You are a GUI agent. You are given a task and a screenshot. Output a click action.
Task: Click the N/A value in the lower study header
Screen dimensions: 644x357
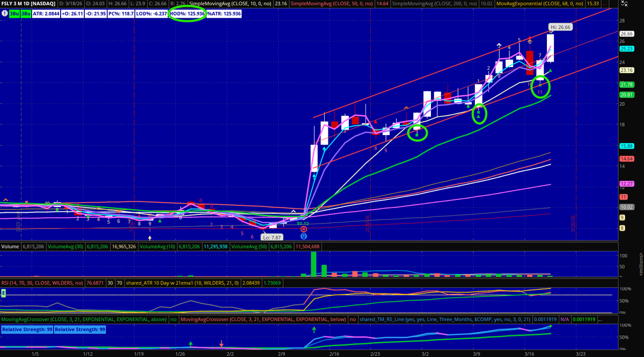[x=565, y=319]
